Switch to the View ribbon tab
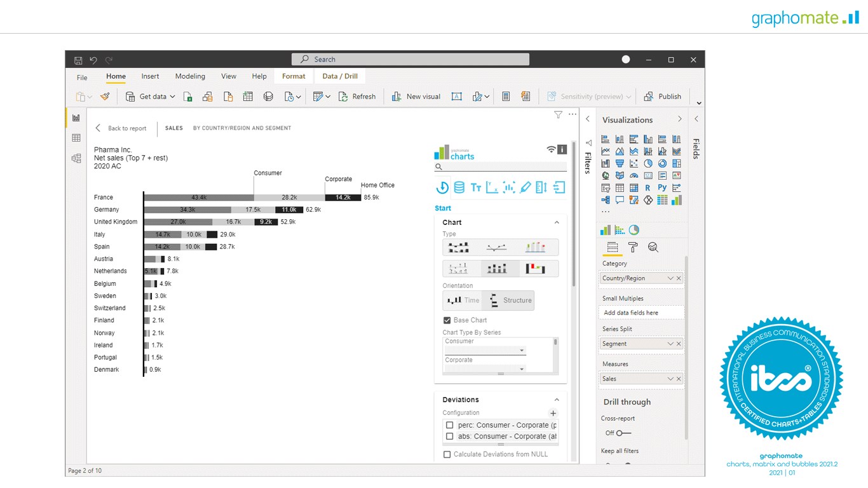Screen dimensions: 868x488 pos(229,76)
